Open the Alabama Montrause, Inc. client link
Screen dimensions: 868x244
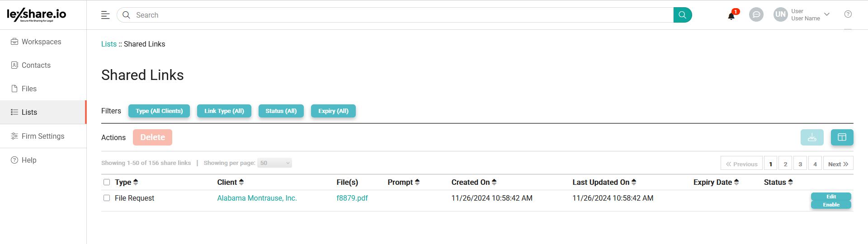(x=257, y=198)
